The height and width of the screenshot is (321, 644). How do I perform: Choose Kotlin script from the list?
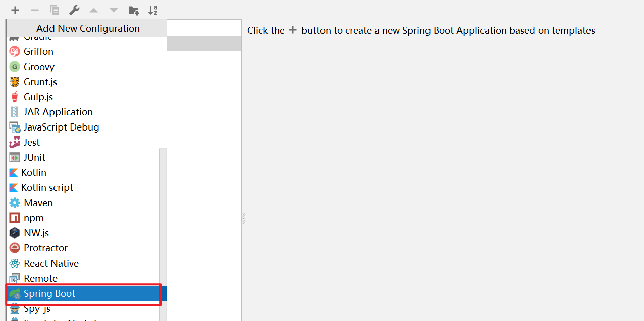(x=83, y=187)
